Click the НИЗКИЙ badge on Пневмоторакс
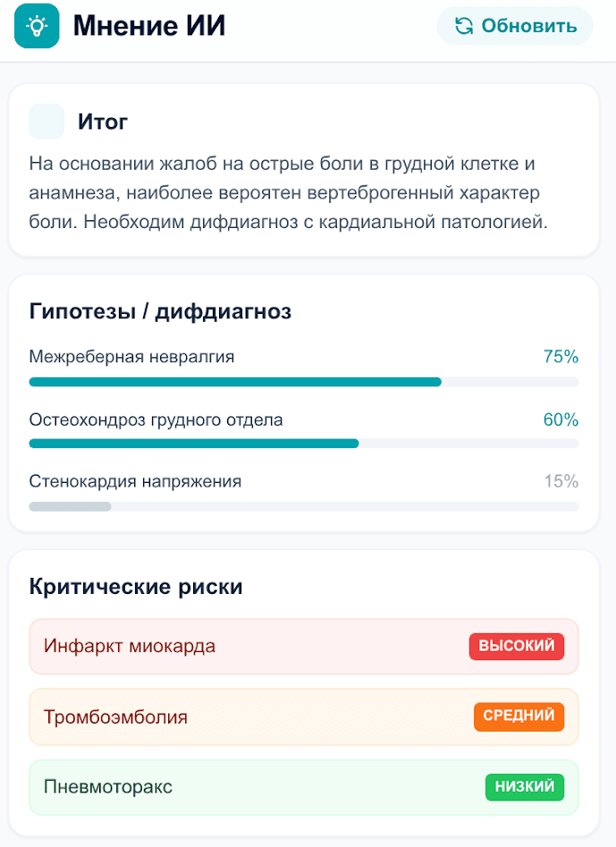The height and width of the screenshot is (847, 616). [525, 787]
